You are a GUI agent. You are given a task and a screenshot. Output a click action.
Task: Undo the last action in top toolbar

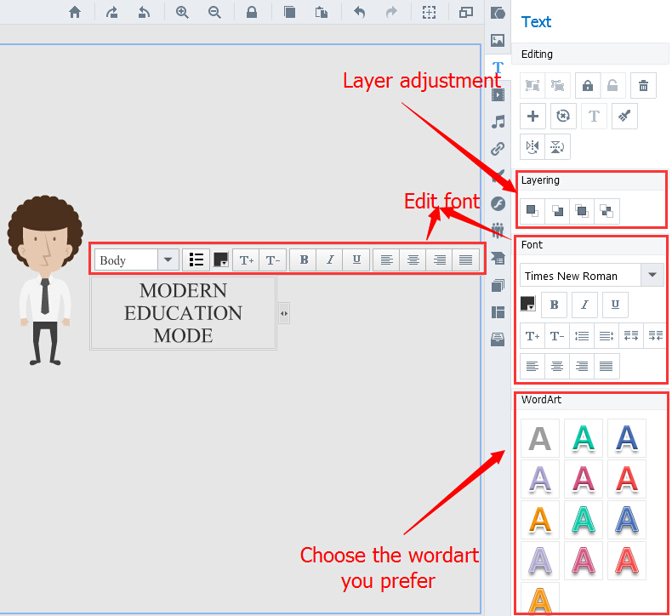[359, 12]
